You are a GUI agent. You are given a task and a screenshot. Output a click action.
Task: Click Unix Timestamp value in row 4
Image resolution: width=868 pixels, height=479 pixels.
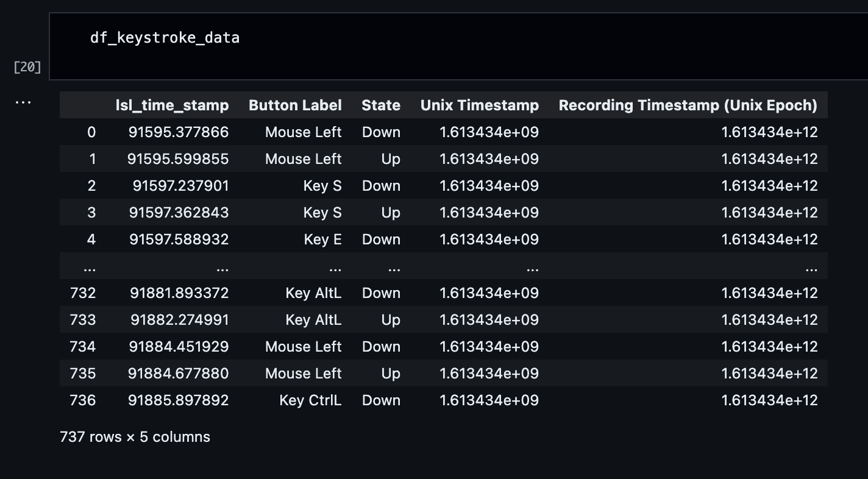pos(489,239)
